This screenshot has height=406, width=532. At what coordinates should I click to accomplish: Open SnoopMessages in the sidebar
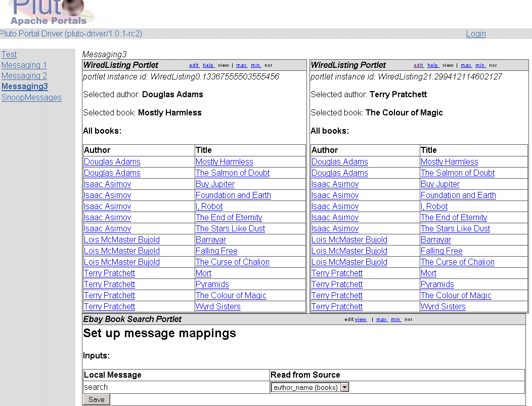click(x=31, y=98)
